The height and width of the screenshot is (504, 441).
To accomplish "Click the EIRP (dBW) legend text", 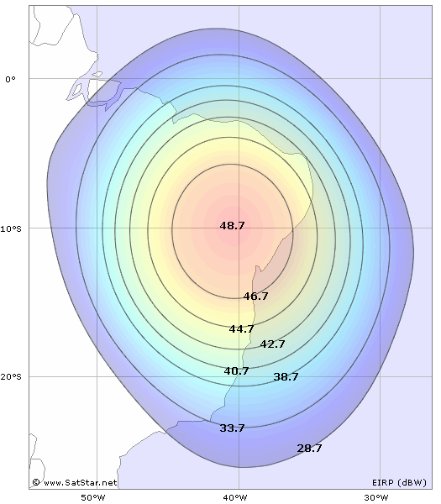I will point(399,482).
